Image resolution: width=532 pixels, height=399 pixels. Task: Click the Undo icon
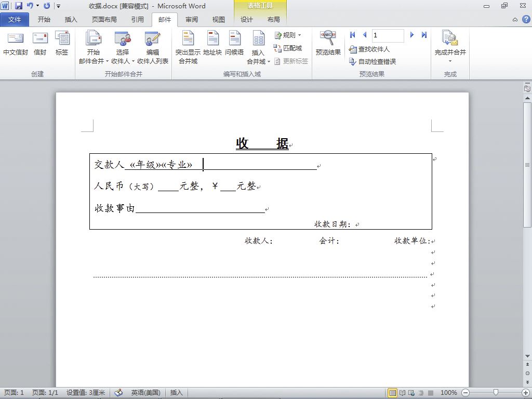tap(30, 6)
